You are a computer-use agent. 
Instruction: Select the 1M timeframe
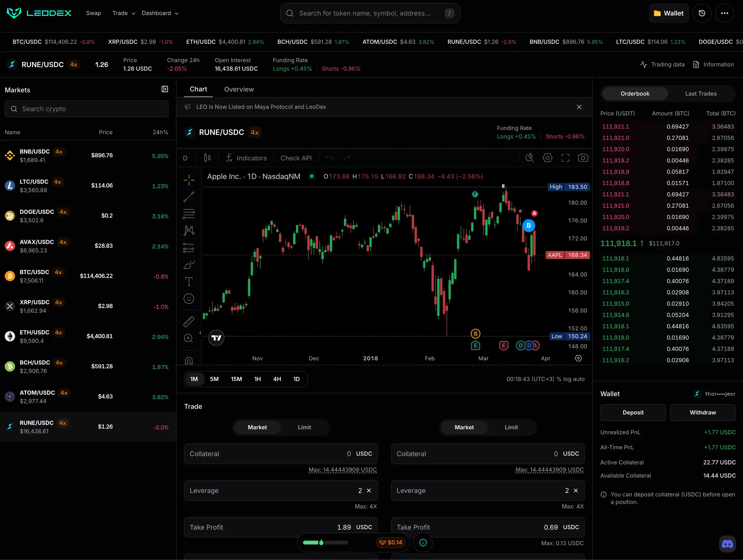tap(194, 379)
